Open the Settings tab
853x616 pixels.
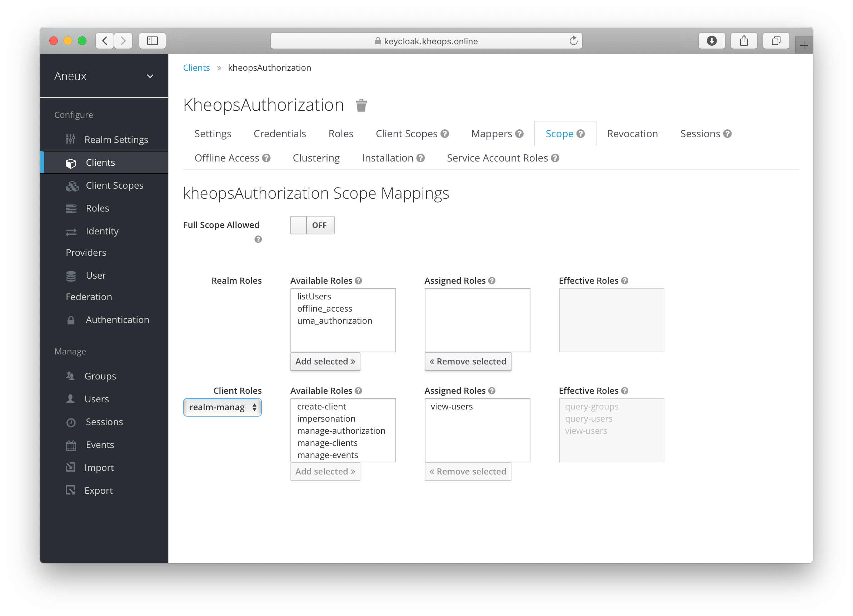213,134
